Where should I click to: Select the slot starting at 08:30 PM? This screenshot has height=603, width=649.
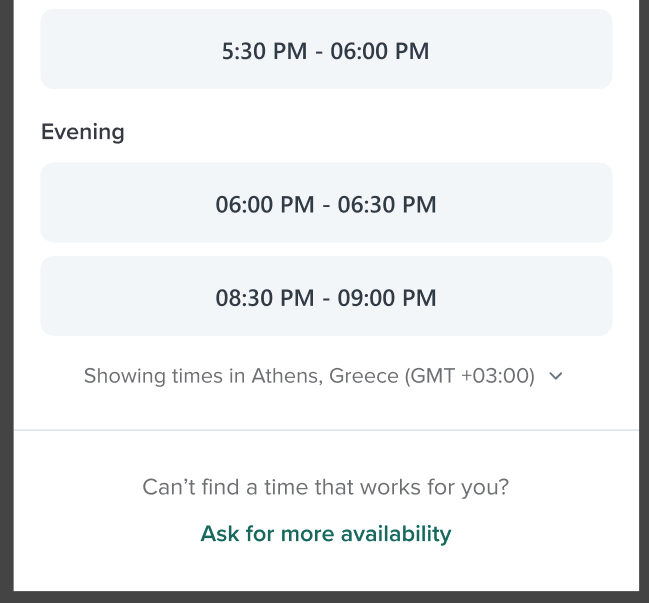pyautogui.click(x=326, y=296)
